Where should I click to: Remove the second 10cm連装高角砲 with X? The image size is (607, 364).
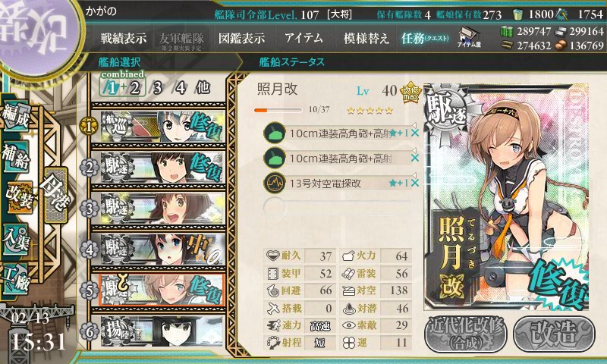tap(415, 158)
